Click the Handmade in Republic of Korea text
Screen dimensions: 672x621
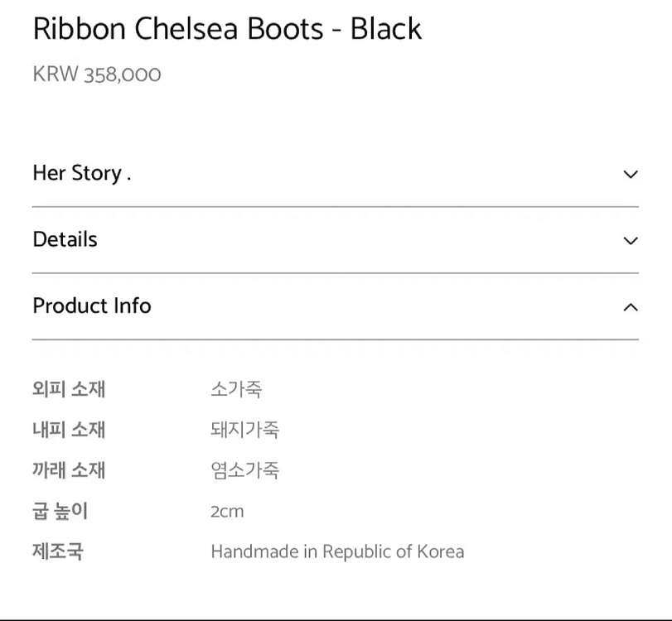coord(337,551)
